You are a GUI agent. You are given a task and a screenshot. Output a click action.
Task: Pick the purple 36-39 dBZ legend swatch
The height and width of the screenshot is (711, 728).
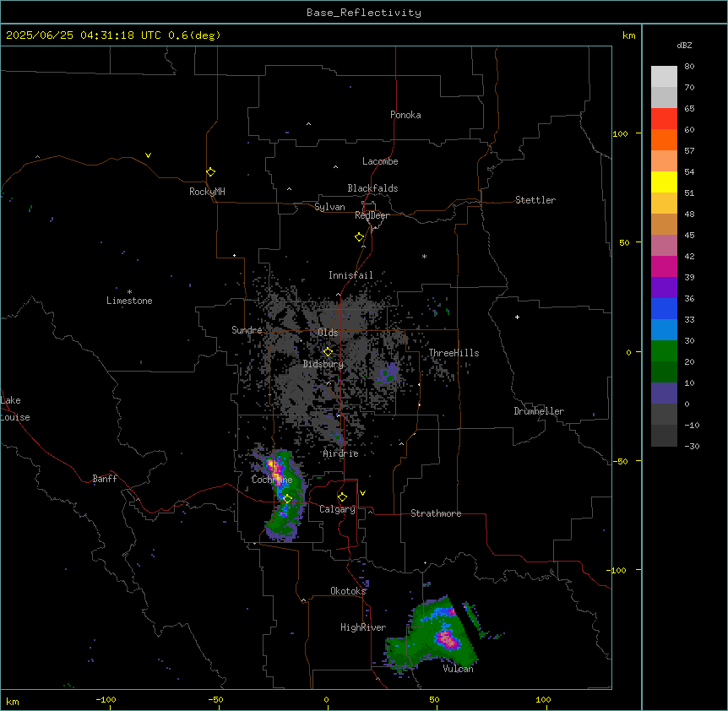click(x=664, y=288)
